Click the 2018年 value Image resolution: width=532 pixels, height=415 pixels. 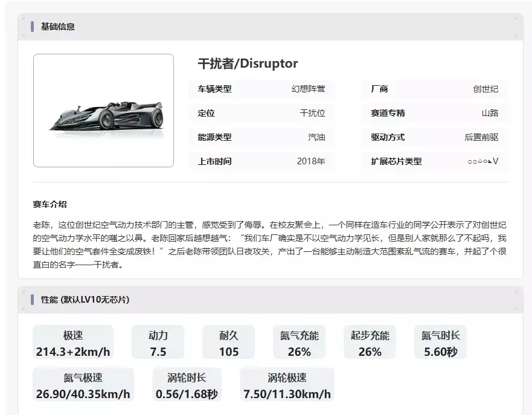click(311, 161)
